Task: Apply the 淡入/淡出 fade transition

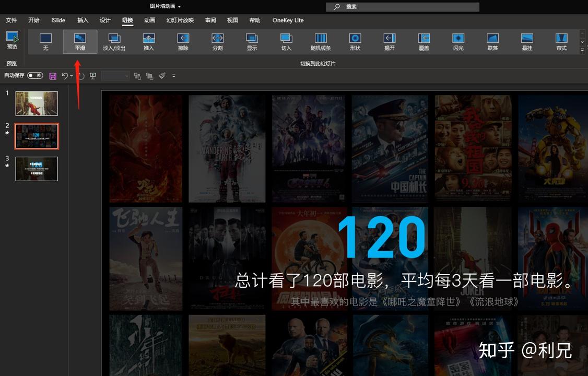Action: click(x=114, y=42)
